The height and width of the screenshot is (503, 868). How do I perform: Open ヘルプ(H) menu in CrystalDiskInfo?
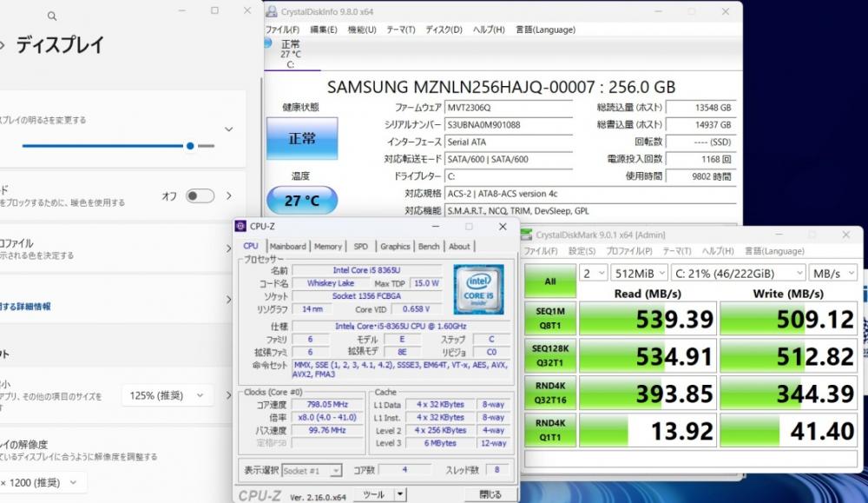tap(489, 30)
